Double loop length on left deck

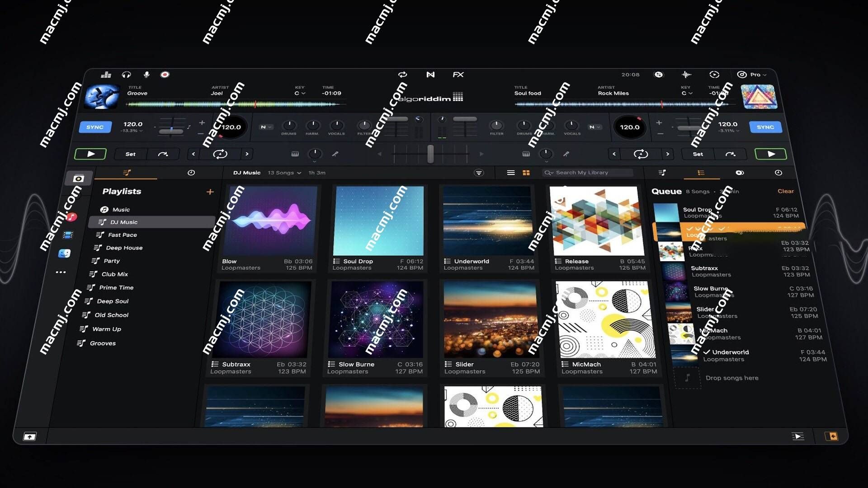(x=247, y=154)
